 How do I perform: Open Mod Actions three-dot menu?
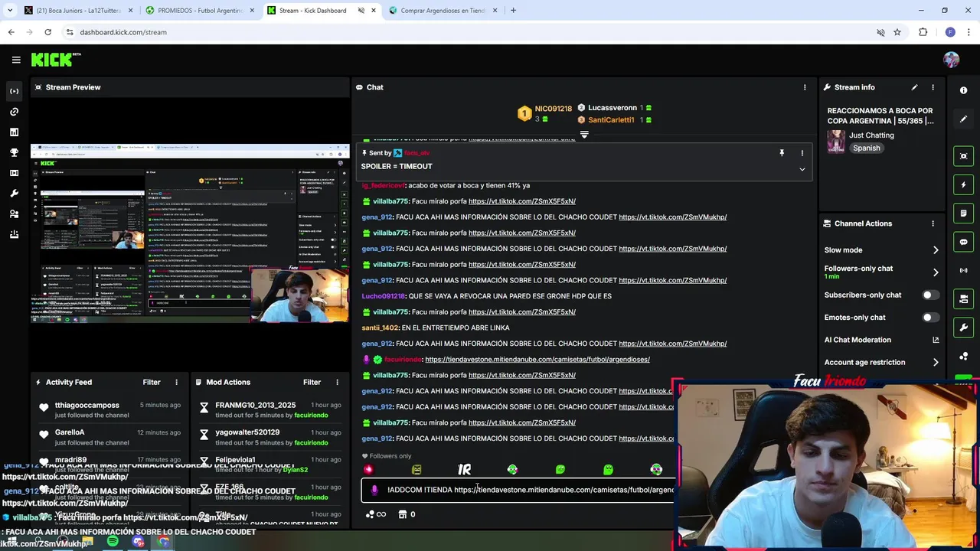coord(337,382)
